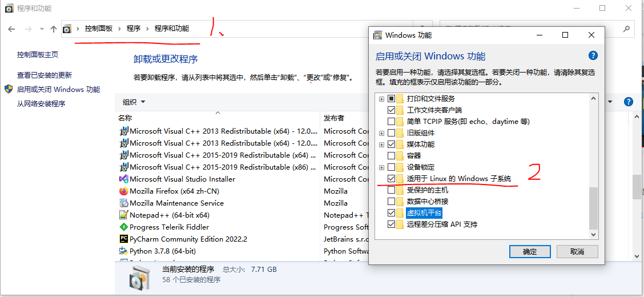Screen dimensions: 644x297
Task: Click Windows 功能 dialog title bar icon
Action: coord(377,35)
